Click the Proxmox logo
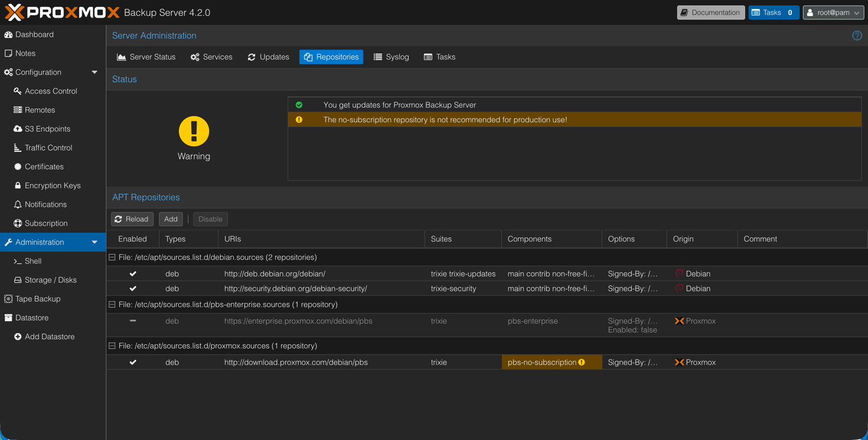 (x=62, y=12)
